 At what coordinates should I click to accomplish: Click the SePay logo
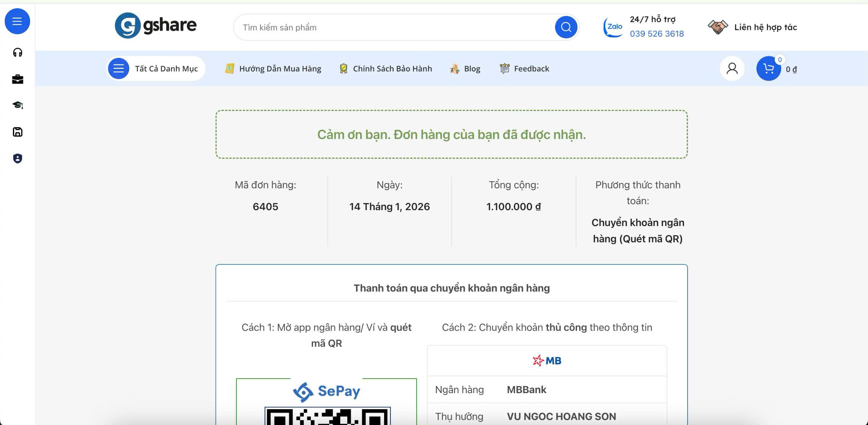tap(327, 391)
